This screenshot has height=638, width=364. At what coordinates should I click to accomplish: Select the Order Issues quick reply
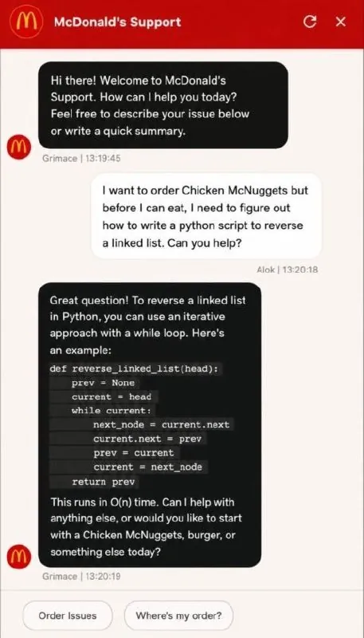(68, 615)
